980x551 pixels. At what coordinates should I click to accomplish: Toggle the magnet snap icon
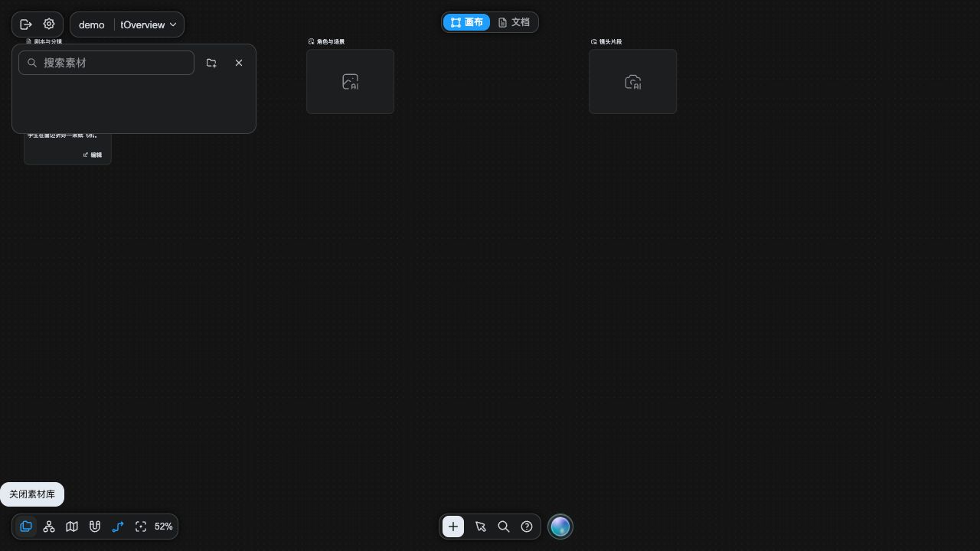pyautogui.click(x=95, y=527)
